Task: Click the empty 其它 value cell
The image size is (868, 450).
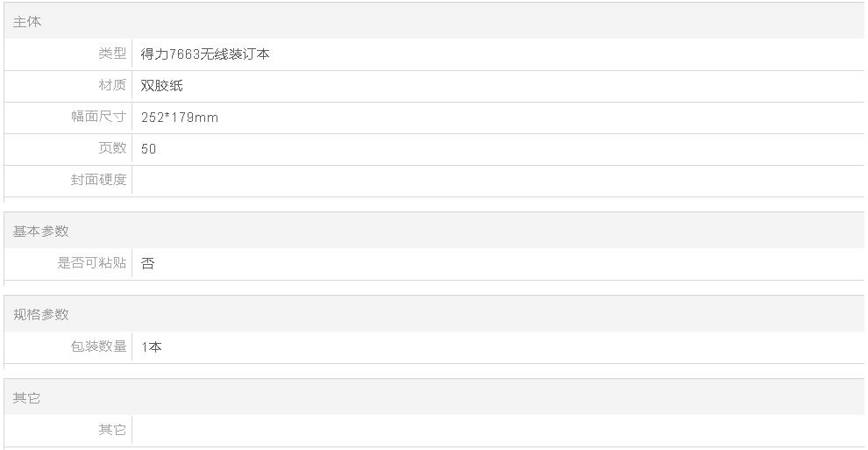Action: [x=498, y=430]
